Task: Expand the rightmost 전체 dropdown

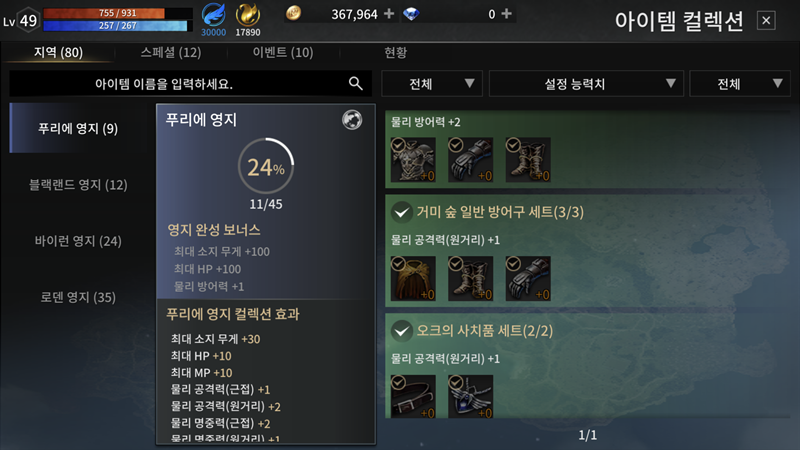Action: coord(740,84)
